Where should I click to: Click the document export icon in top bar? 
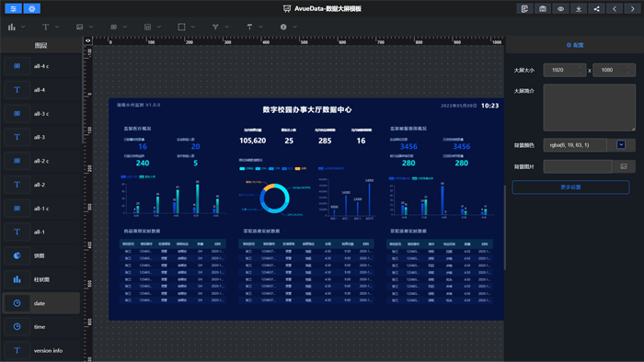[524, 8]
